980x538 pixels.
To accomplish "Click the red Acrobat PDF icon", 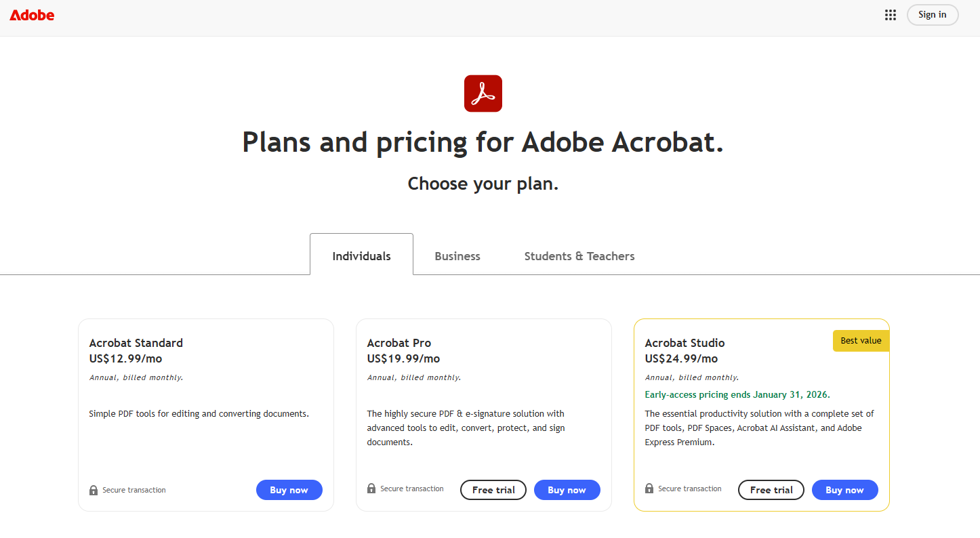I will 483,94.
